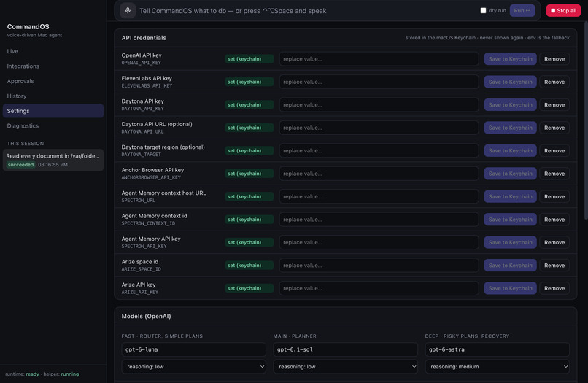Toggle the dry run checkbox

(483, 10)
